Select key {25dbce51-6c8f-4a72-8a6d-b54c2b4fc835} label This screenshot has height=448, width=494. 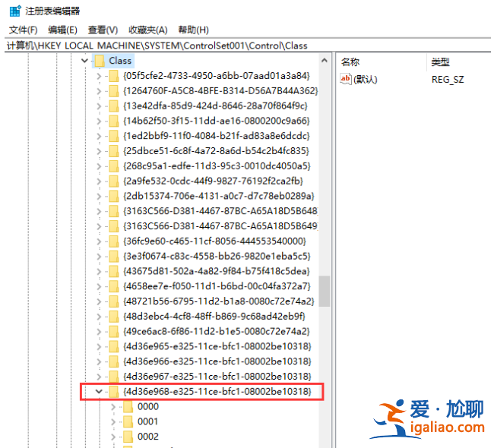(x=217, y=151)
